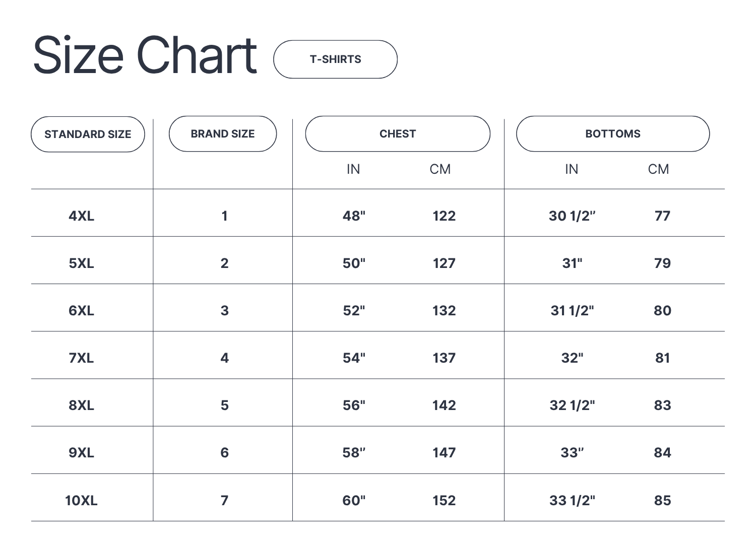Select the 152 chest centimeter value
Viewport: 756px width, 544px height.
pos(444,501)
